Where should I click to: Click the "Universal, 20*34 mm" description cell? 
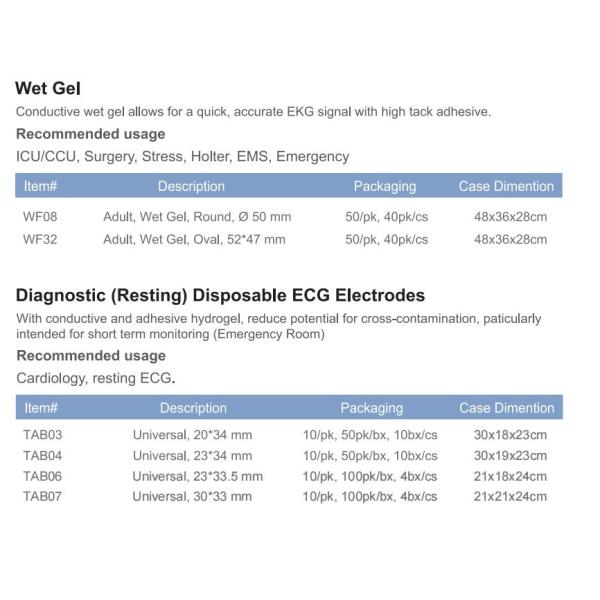pyautogui.click(x=194, y=436)
